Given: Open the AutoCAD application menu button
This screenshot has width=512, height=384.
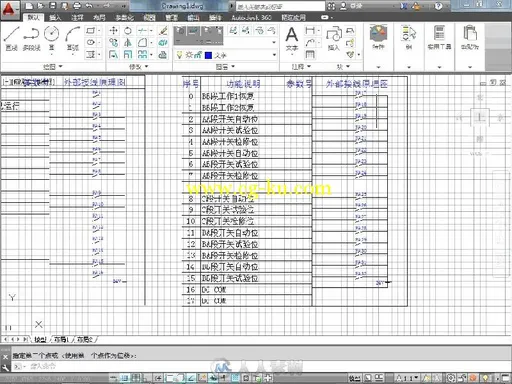Looking at the screenshot, I should (x=9, y=9).
